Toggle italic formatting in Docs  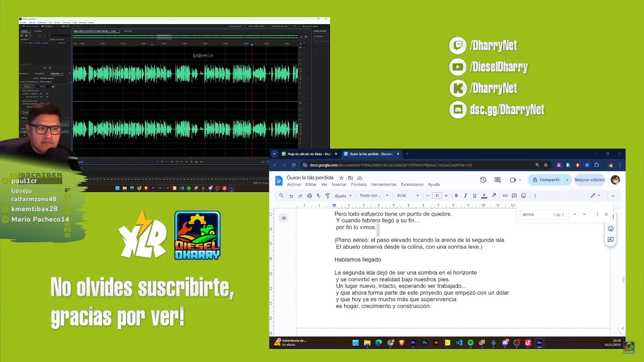pyautogui.click(x=465, y=196)
